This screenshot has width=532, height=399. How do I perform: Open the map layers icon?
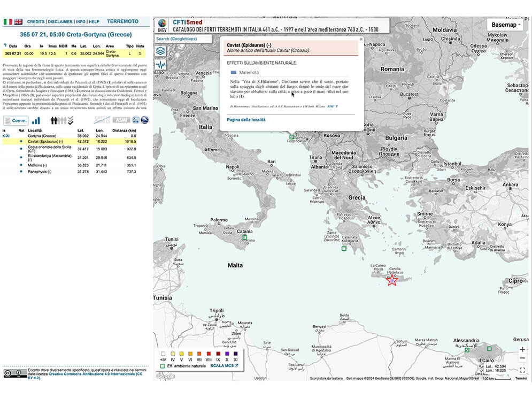point(160,51)
